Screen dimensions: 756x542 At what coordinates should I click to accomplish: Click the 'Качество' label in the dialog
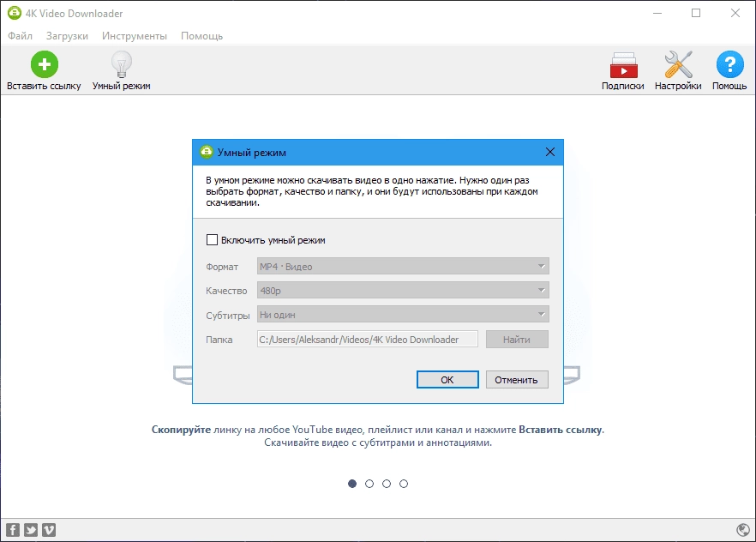click(x=226, y=291)
